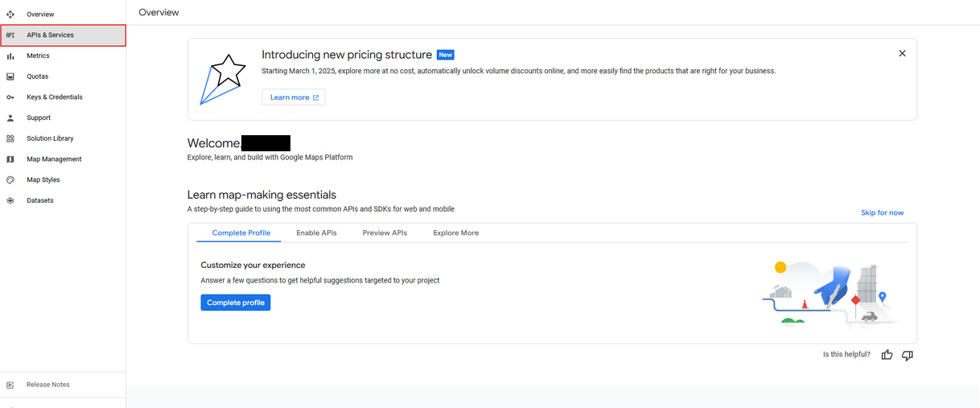Viewport: 980px width, 408px height.
Task: Open Datasets from the sidebar
Action: click(x=63, y=200)
